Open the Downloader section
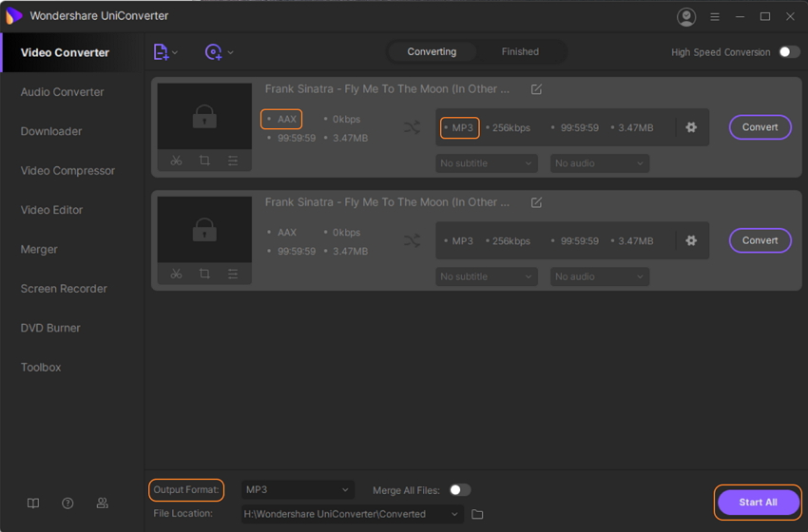 (51, 131)
